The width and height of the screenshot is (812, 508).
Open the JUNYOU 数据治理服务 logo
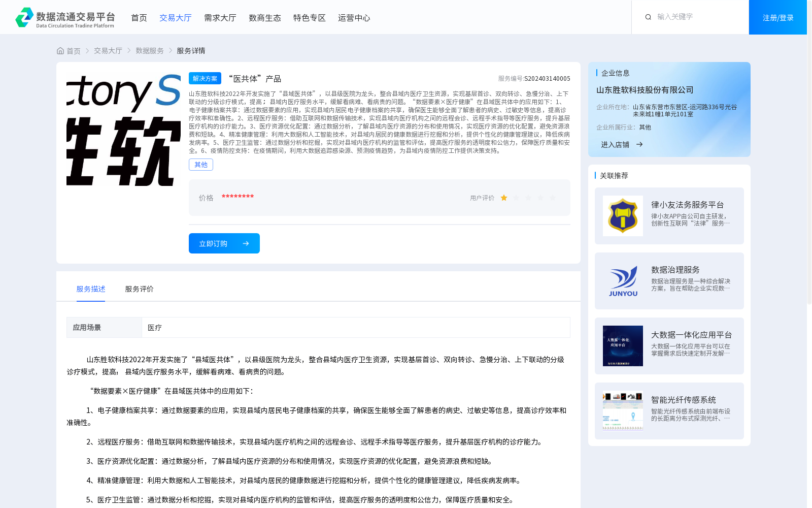click(x=623, y=281)
